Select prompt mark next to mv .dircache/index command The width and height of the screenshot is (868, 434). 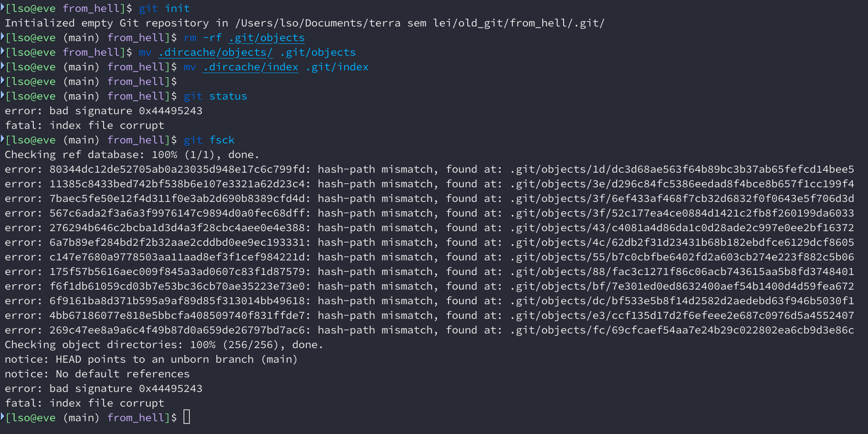(x=3, y=66)
